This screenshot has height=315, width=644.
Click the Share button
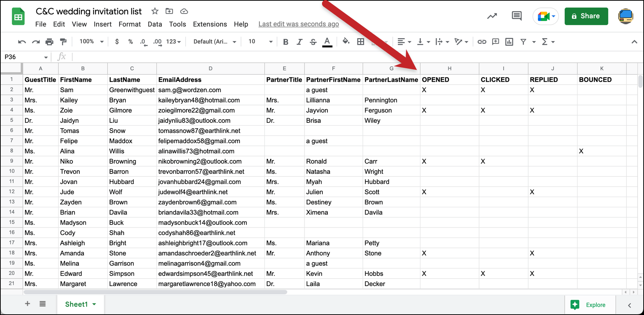coord(586,16)
